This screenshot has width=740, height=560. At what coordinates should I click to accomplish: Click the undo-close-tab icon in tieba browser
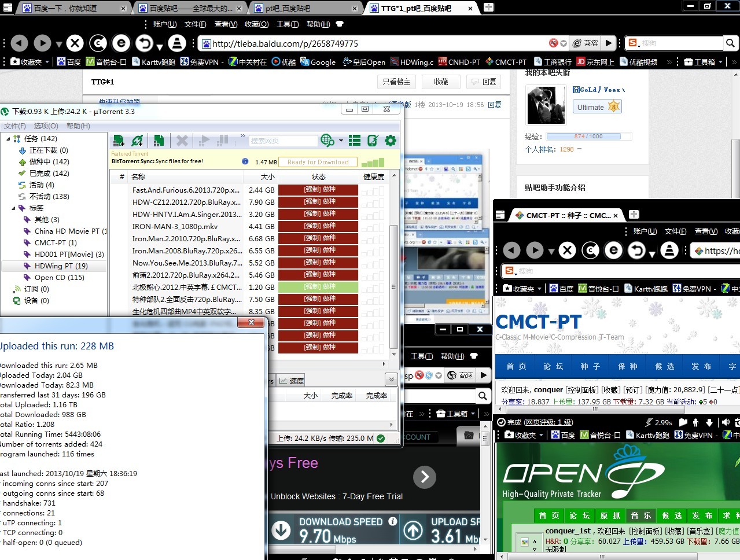click(144, 43)
